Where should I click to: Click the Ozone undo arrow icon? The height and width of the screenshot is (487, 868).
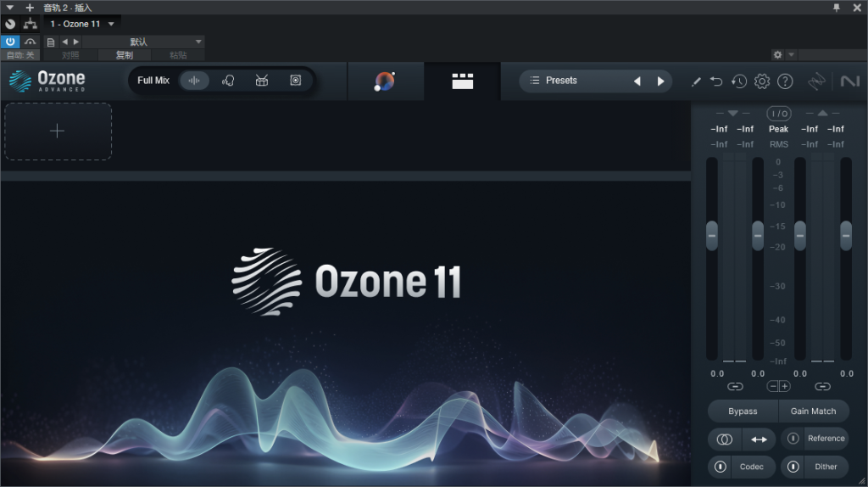[x=716, y=81]
